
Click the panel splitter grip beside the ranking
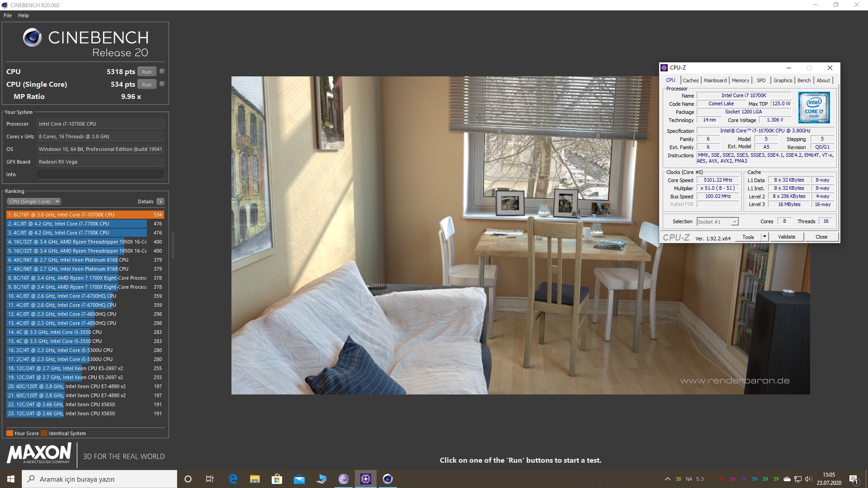pyautogui.click(x=173, y=244)
